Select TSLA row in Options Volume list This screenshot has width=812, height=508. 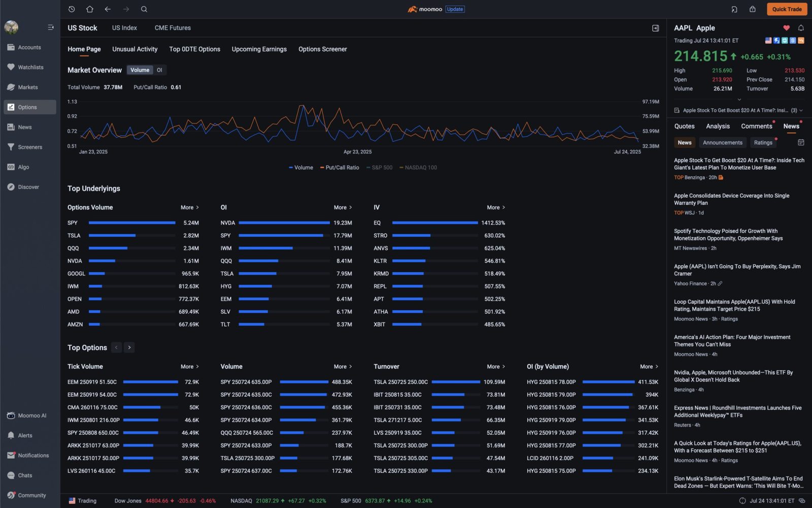tap(133, 236)
